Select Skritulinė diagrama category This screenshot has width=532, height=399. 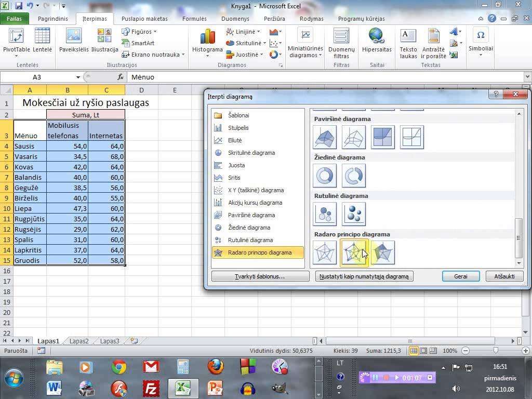tap(258, 153)
